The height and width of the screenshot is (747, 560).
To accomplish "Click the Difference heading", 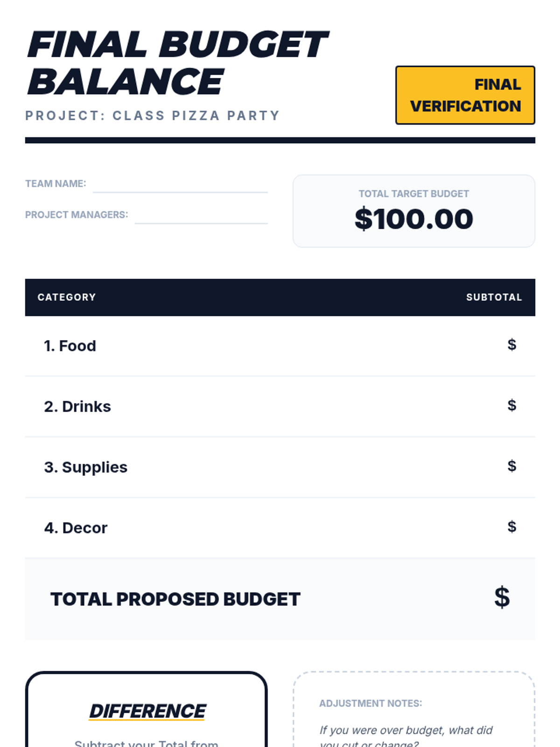I will 147,711.
